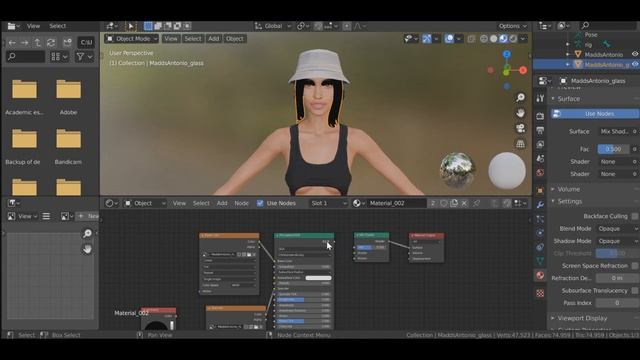640x360 pixels.
Task: Toggle Use Nodes checkbox in node editor
Action: pos(260,203)
